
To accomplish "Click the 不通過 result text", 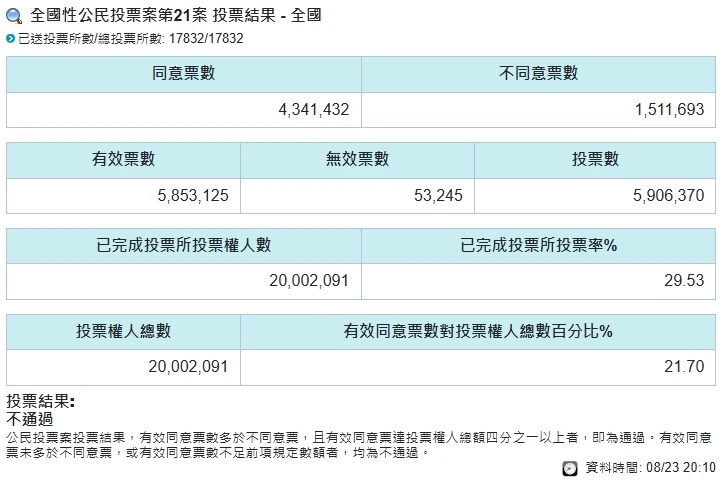I will point(30,419).
